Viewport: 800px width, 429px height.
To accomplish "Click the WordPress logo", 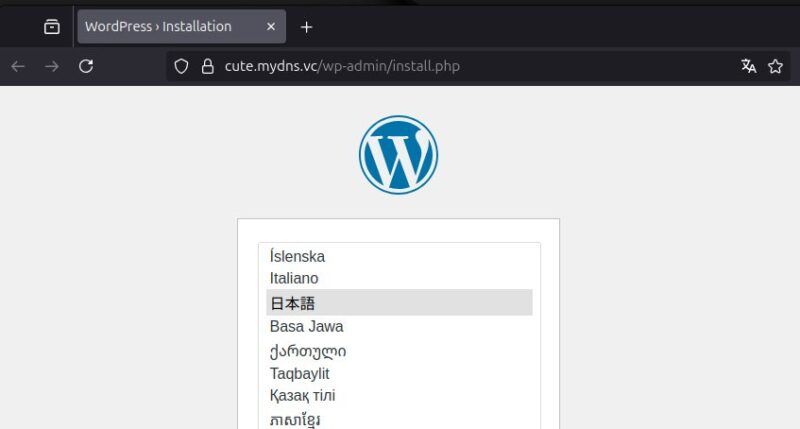I will [398, 155].
